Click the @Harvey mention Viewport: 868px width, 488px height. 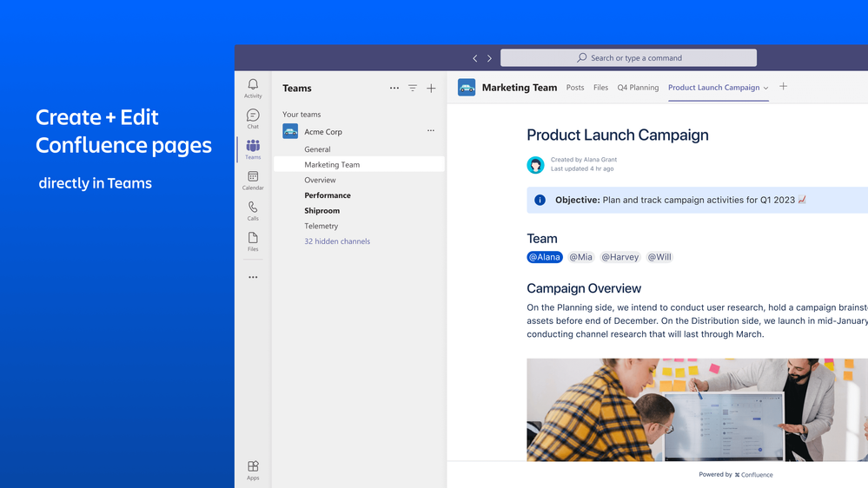(620, 257)
